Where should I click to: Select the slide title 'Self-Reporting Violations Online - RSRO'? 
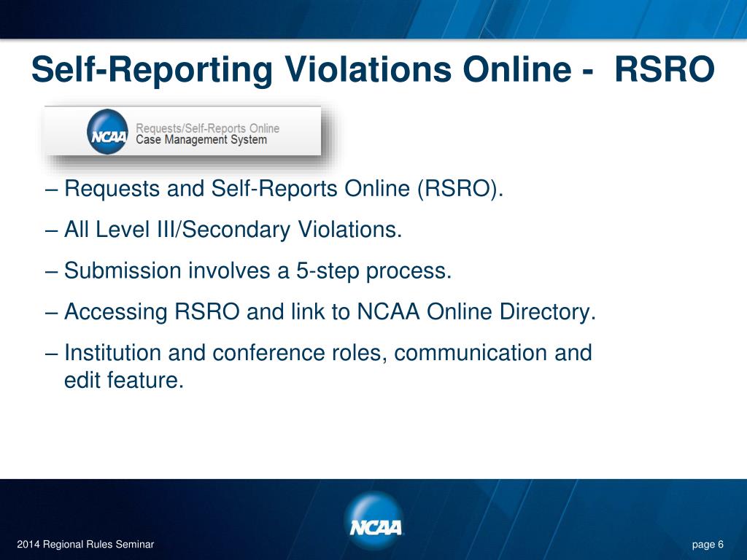(x=373, y=69)
